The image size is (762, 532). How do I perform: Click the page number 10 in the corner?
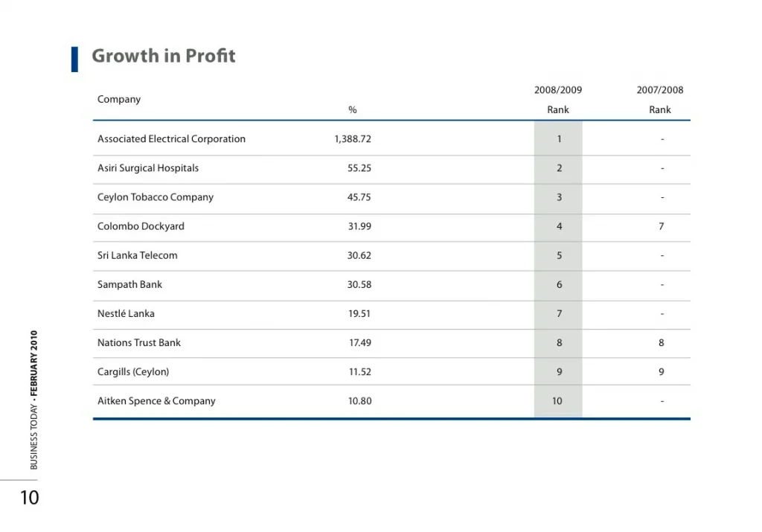(29, 498)
